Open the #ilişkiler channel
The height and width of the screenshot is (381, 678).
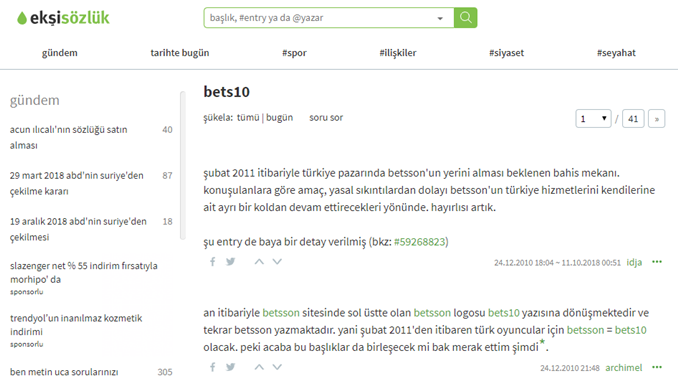pos(398,53)
